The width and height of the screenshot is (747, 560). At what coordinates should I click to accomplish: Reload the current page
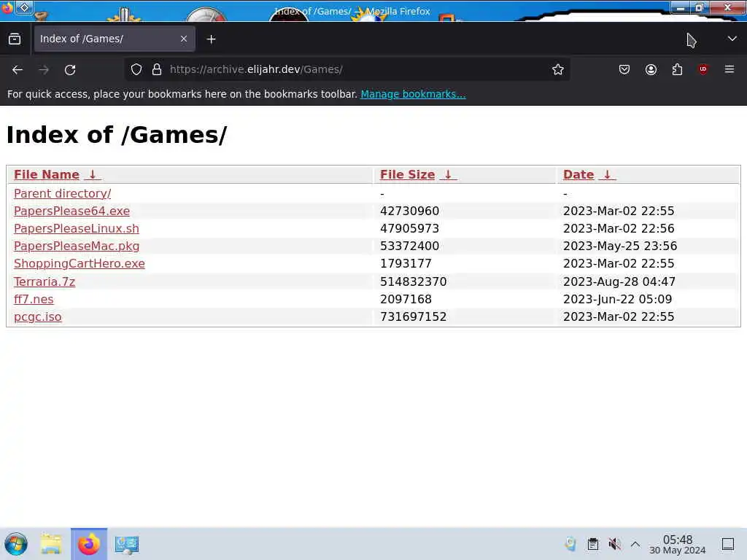pos(70,70)
